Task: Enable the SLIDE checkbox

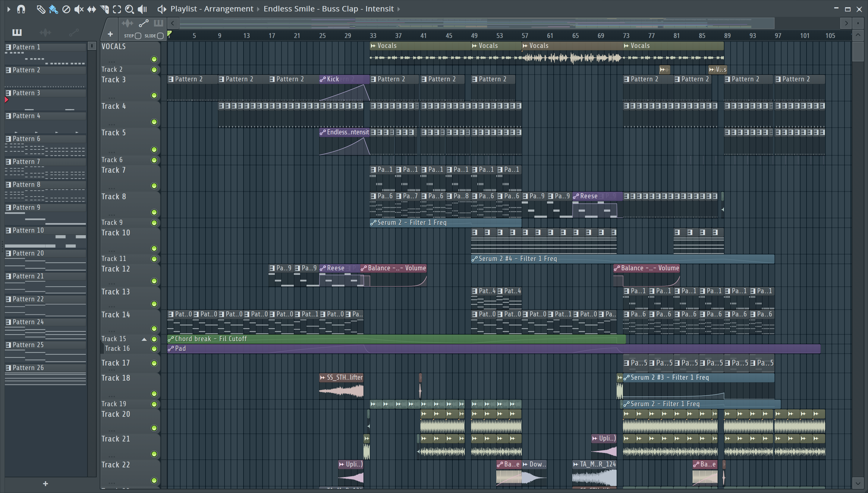Action: point(160,36)
